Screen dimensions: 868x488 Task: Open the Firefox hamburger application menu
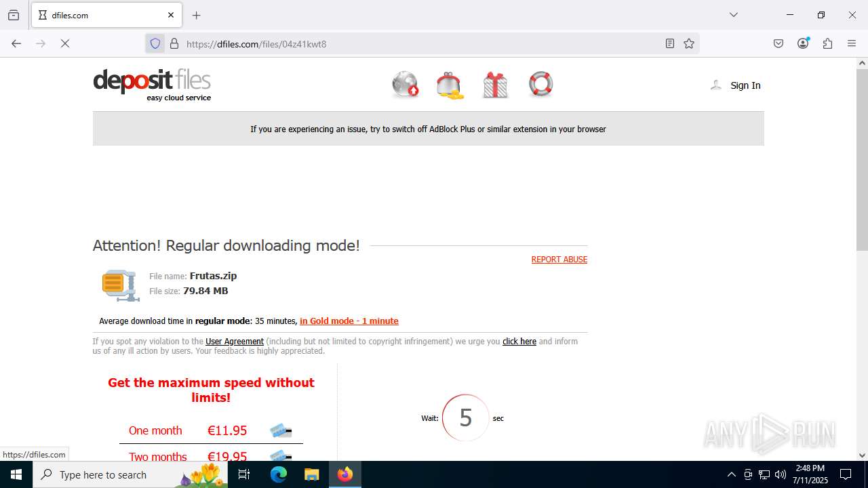[x=852, y=43]
